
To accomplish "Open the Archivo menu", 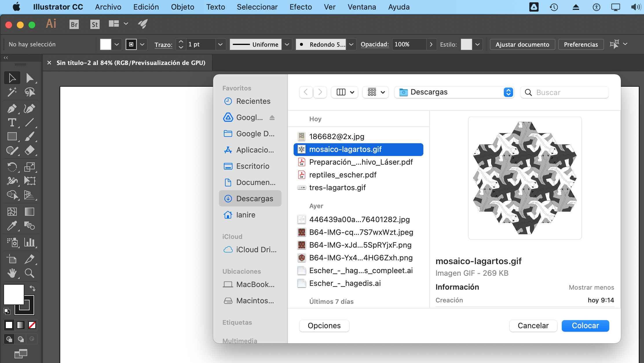I will pyautogui.click(x=108, y=7).
